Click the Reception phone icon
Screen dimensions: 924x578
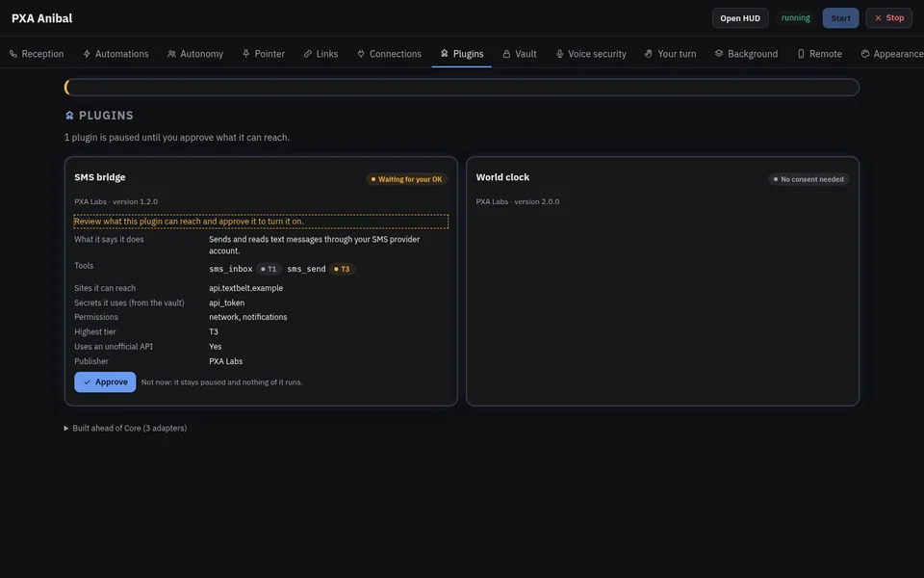[x=13, y=54]
